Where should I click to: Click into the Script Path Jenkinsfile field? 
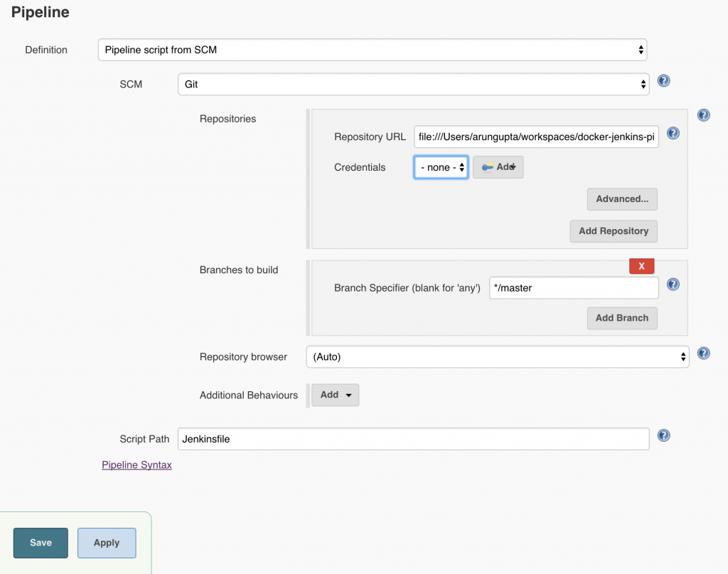412,439
